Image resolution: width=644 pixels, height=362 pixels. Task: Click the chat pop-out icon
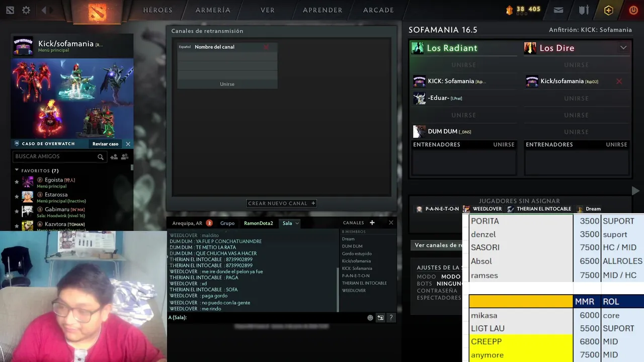coord(380,318)
